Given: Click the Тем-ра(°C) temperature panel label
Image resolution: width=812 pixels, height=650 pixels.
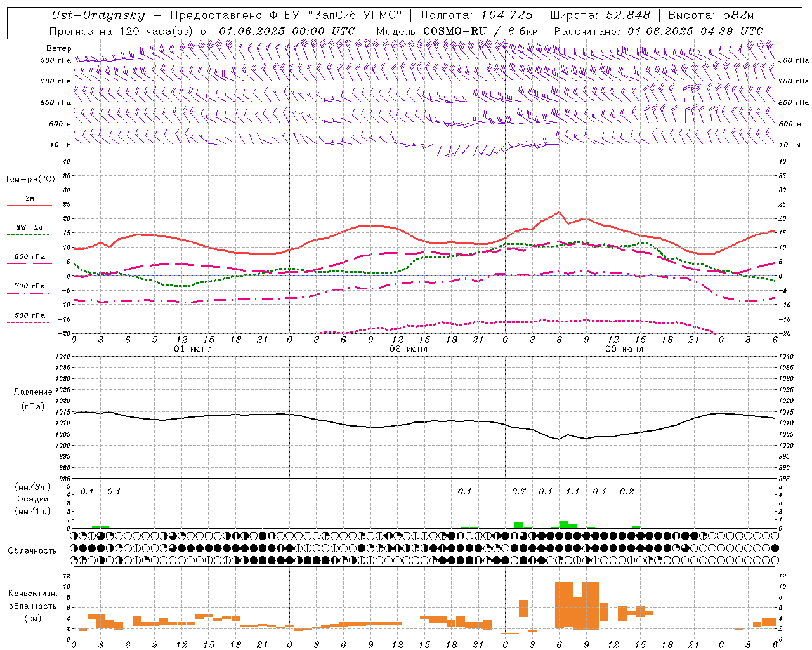Looking at the screenshot, I should [x=30, y=180].
